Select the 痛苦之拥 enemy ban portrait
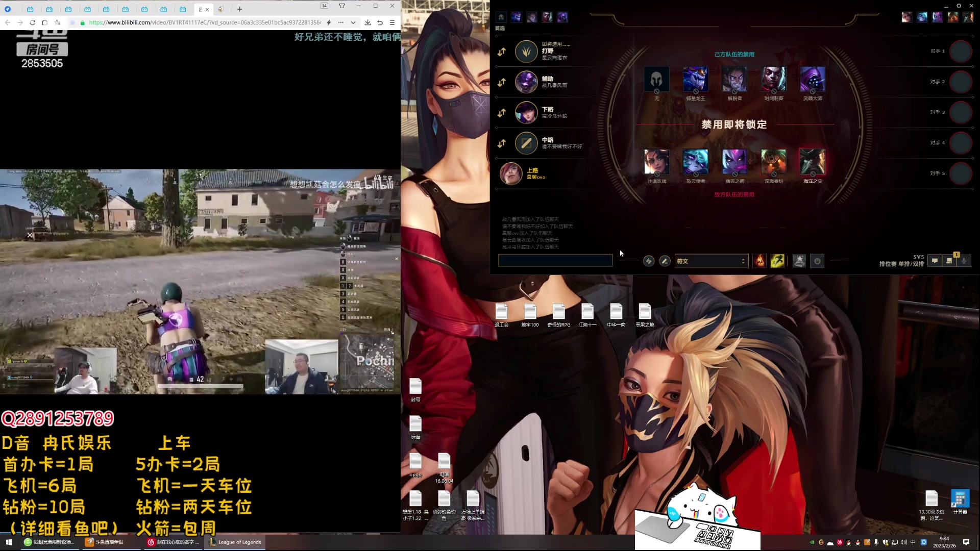Screen dimensions: 980x551 pyautogui.click(x=734, y=162)
